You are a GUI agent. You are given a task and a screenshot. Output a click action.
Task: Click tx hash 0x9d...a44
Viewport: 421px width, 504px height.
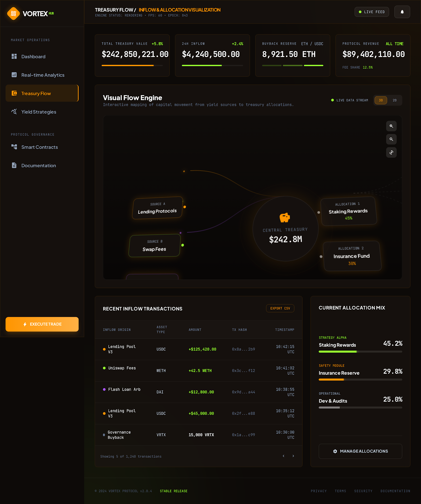[244, 392]
